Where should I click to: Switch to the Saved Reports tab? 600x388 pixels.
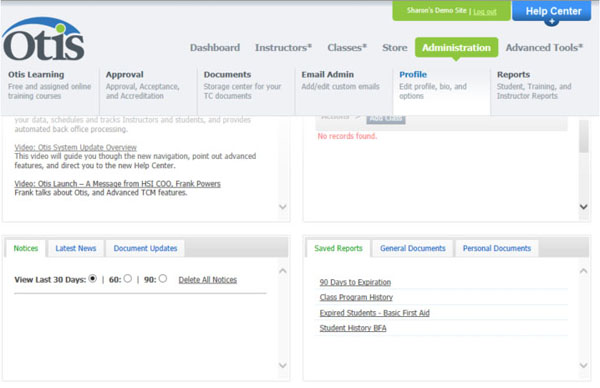pos(338,248)
